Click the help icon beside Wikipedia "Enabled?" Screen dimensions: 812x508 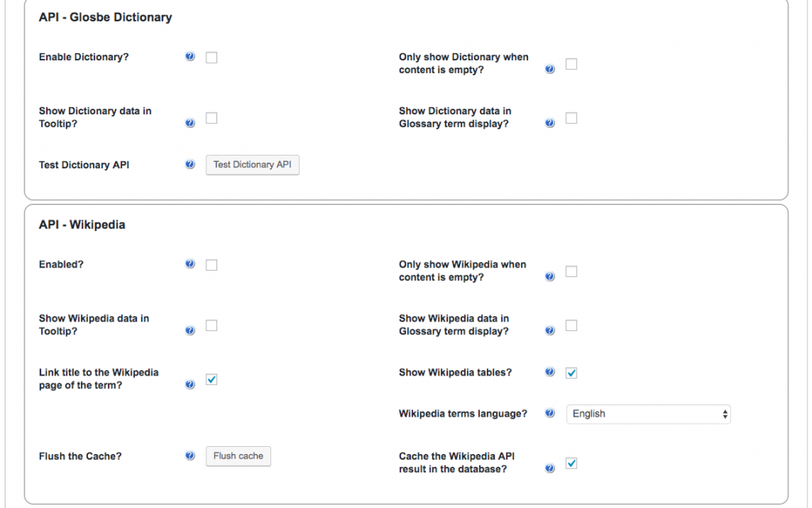coord(190,264)
